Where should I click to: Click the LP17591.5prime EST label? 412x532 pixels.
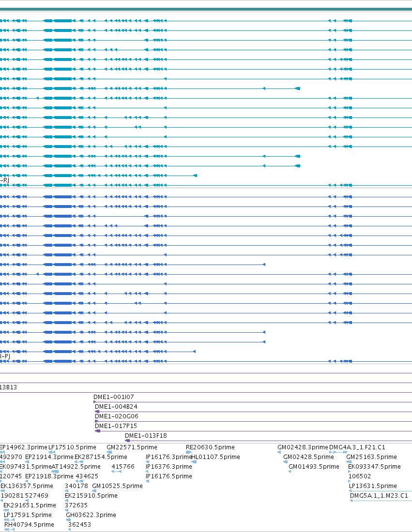point(28,515)
